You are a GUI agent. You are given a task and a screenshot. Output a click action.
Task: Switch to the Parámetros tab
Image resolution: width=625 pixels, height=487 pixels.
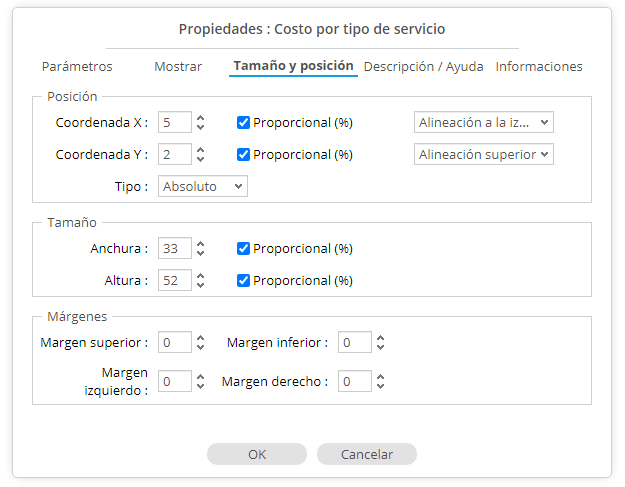coord(77,67)
